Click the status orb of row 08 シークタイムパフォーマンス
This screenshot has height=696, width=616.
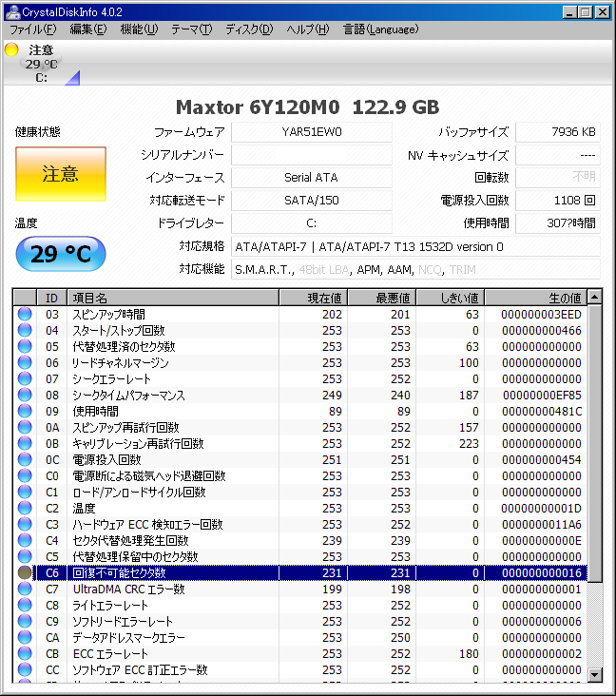[x=25, y=395]
